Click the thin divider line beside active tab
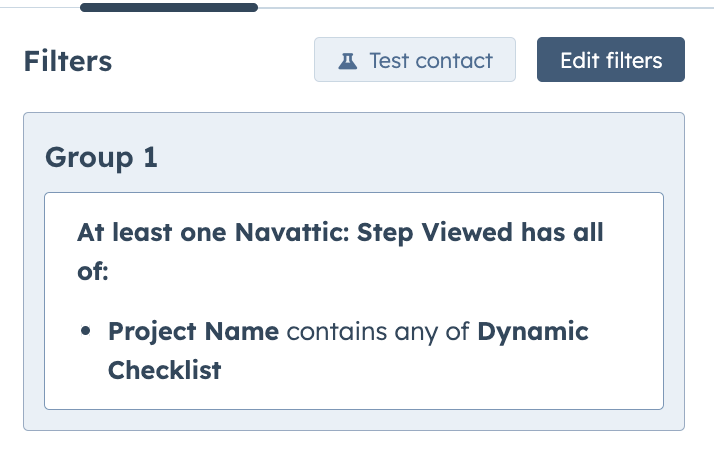The width and height of the screenshot is (714, 464). (480, 8)
